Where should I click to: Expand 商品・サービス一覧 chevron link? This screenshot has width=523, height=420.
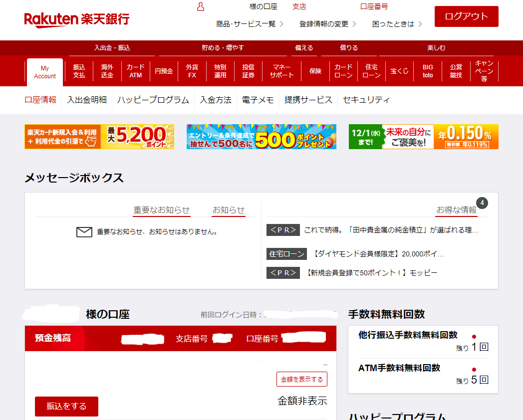pos(250,24)
